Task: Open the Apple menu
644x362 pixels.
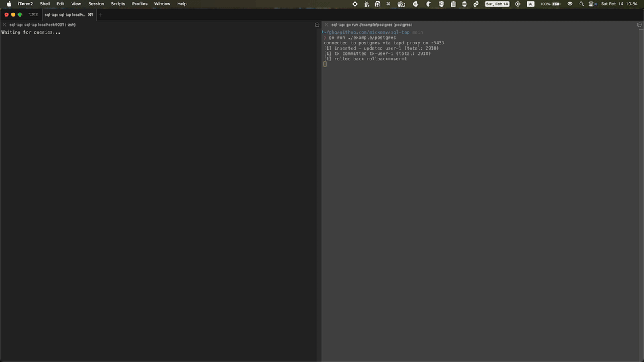Action: point(9,4)
